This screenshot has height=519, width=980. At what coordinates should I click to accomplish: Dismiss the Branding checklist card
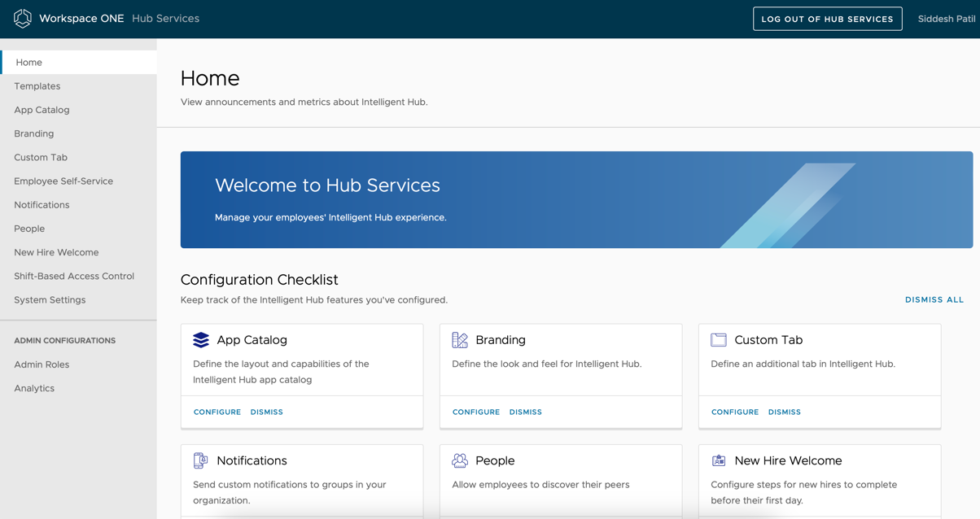525,412
